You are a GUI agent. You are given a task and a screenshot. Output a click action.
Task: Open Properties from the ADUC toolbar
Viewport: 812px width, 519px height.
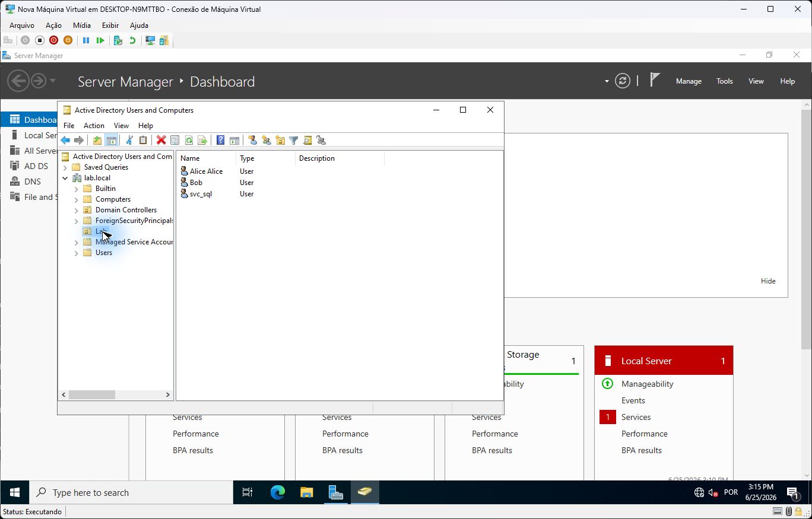click(x=175, y=141)
